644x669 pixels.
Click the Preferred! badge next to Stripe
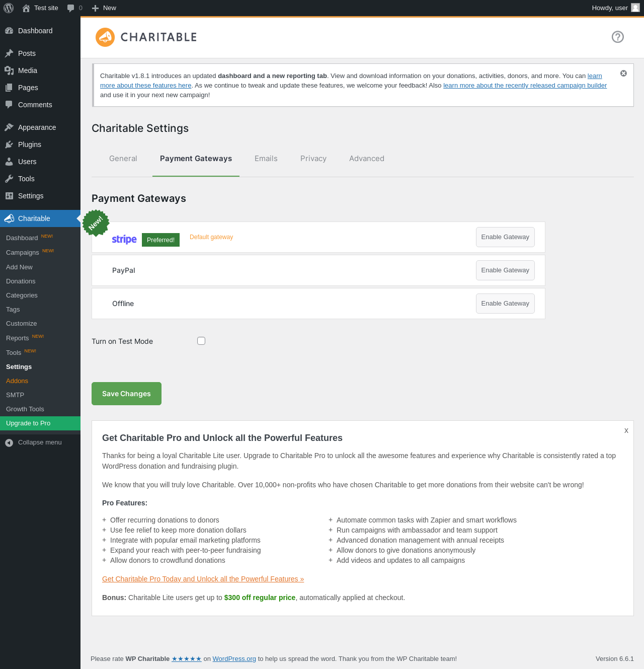pyautogui.click(x=160, y=240)
